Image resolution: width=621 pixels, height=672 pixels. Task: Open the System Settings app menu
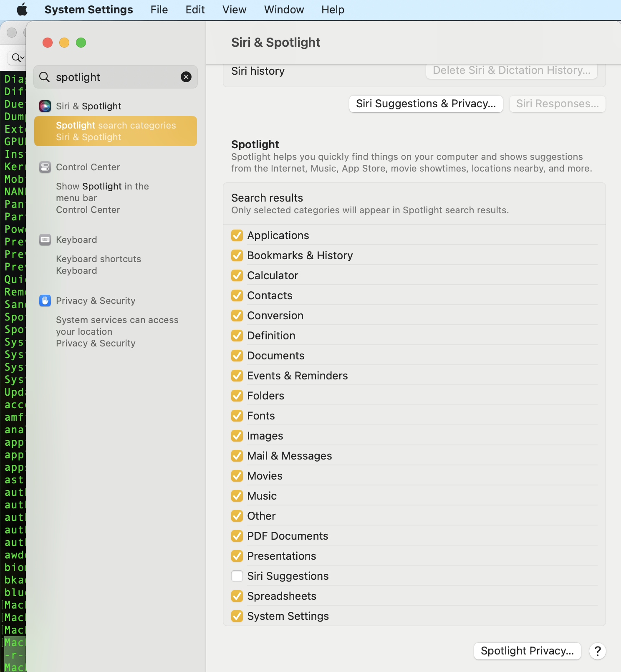[88, 10]
